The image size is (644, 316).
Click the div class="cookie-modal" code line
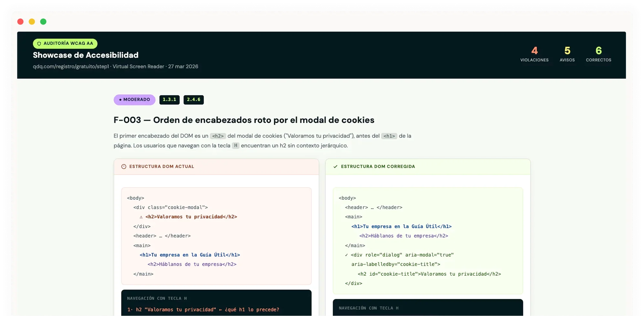[x=171, y=208]
